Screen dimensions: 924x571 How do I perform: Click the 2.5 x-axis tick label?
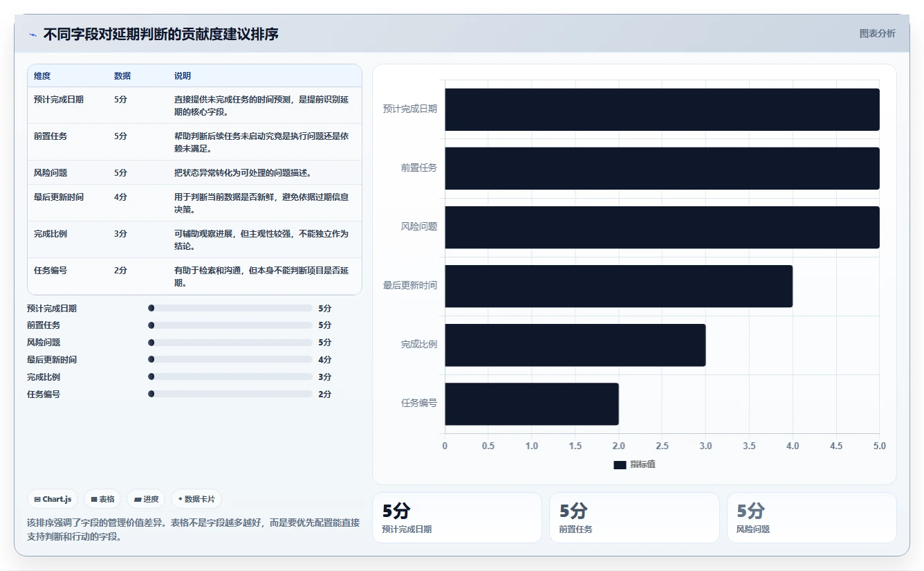click(x=662, y=446)
